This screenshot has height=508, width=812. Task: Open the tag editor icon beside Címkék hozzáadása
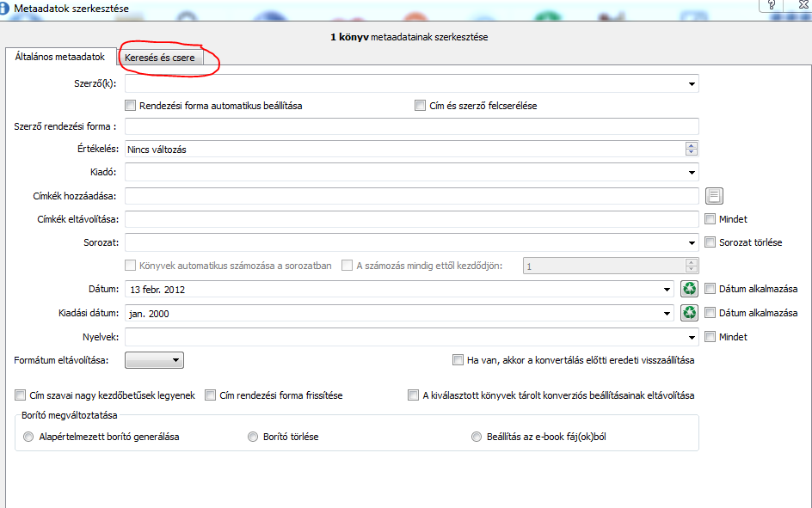click(x=714, y=196)
